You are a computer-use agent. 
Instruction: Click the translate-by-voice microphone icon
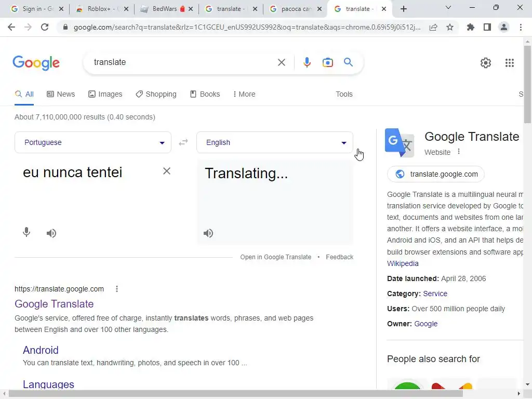26,232
